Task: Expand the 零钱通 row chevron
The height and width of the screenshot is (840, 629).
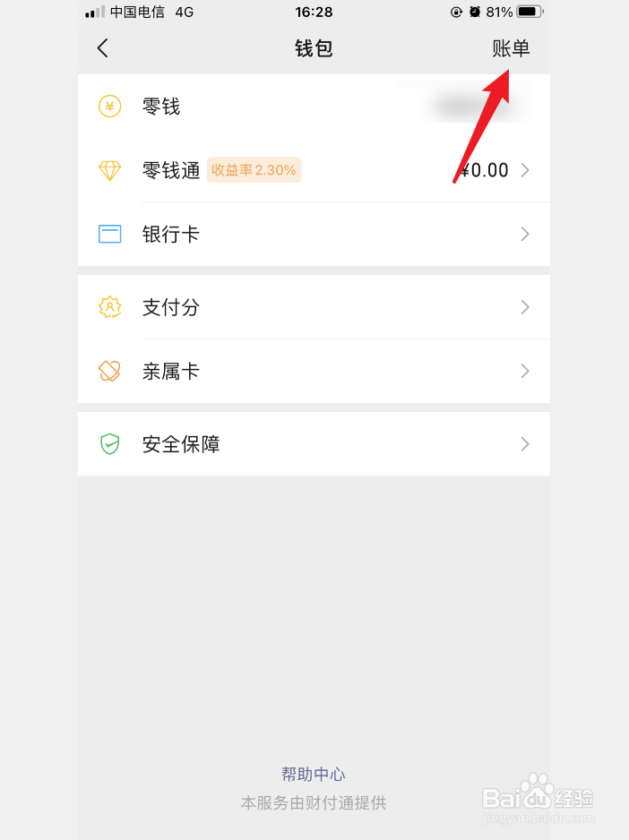Action: 525,170
